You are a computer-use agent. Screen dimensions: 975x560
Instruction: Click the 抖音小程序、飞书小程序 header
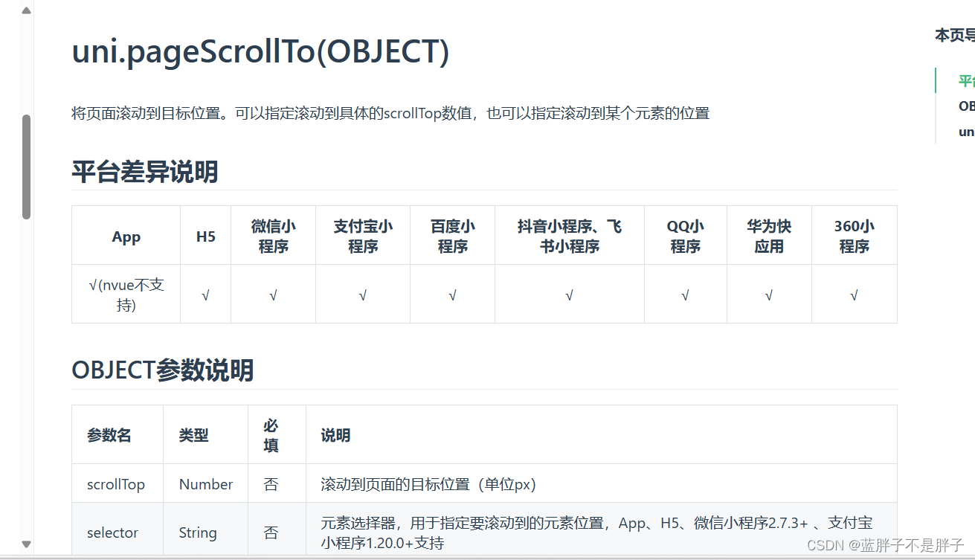click(570, 236)
